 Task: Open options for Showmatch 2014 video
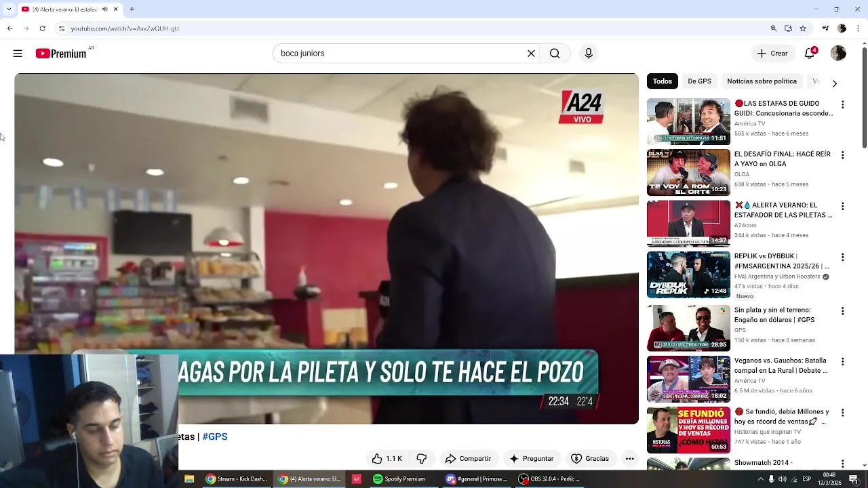[x=842, y=464]
